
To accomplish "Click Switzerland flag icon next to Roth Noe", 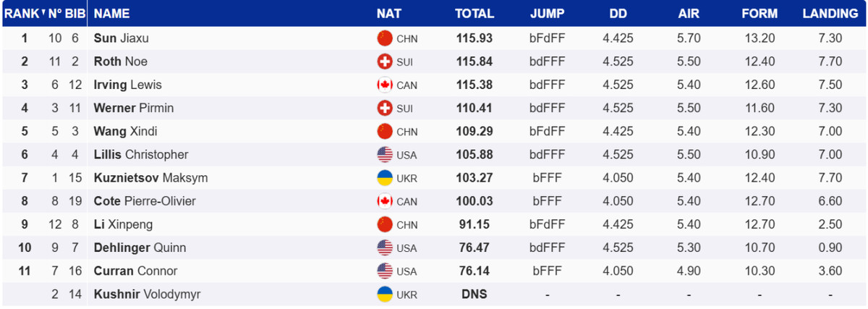I will tap(385, 62).
